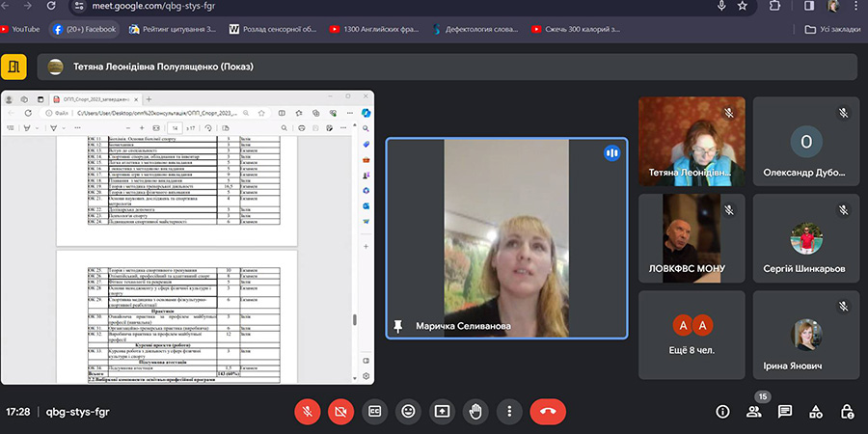Click the Edge address bar with file path
Image resolution: width=868 pixels, height=434 pixels.
153,113
